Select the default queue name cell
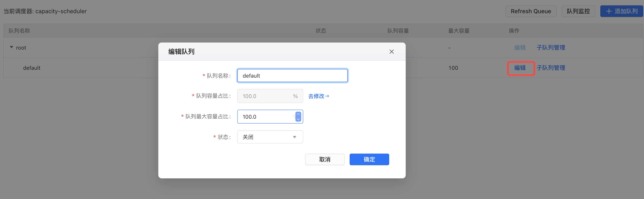Viewport: 644px width, 199px height. (32, 68)
